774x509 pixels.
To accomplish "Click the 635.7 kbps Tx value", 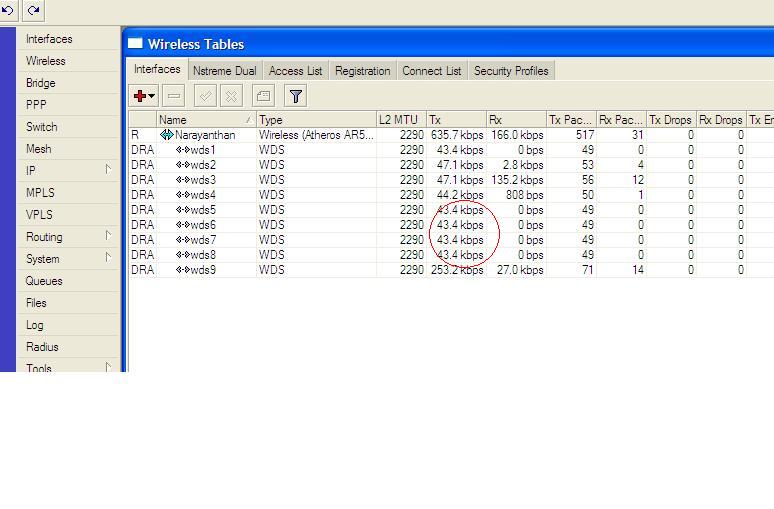I will coord(457,135).
